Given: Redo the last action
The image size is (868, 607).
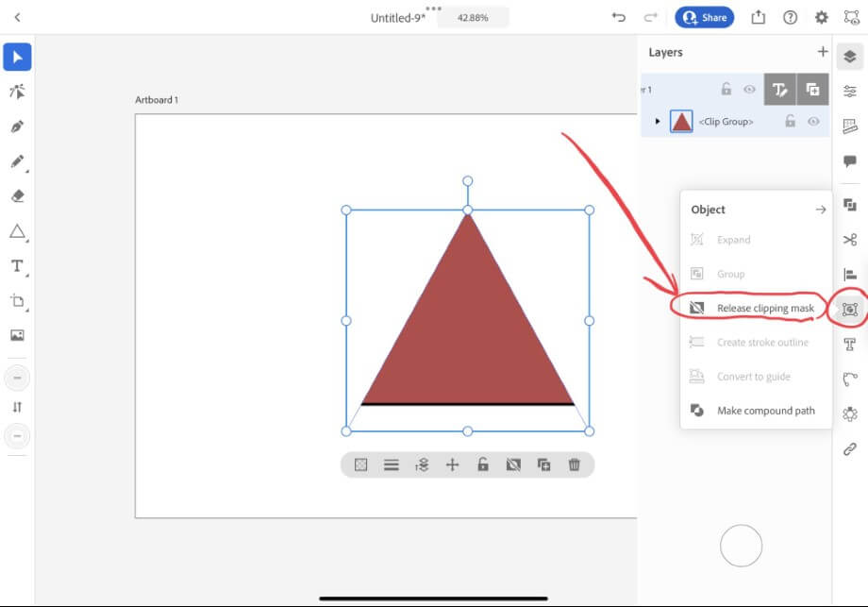Looking at the screenshot, I should click(x=650, y=17).
